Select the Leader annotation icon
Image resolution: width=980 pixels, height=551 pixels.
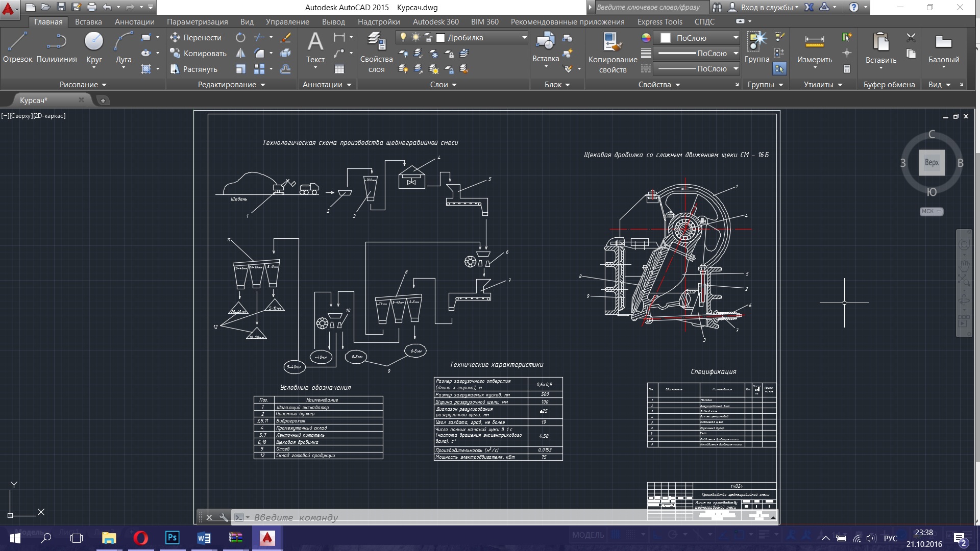(339, 53)
